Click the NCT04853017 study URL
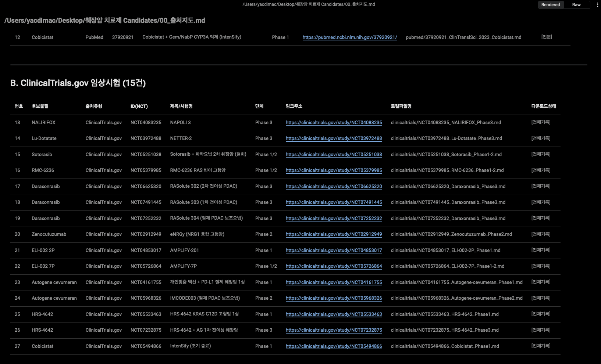Image resolution: width=601 pixels, height=364 pixels. tap(334, 251)
